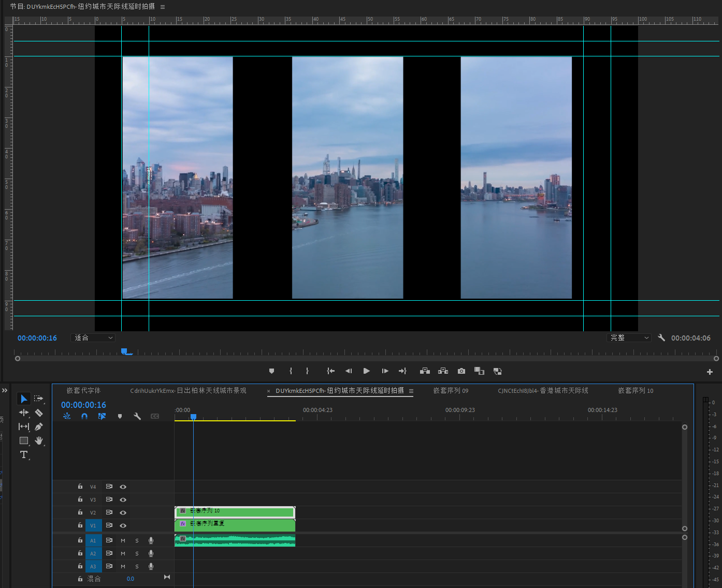Open the program monitor panel menu
This screenshot has height=588, width=722.
pyautogui.click(x=163, y=7)
